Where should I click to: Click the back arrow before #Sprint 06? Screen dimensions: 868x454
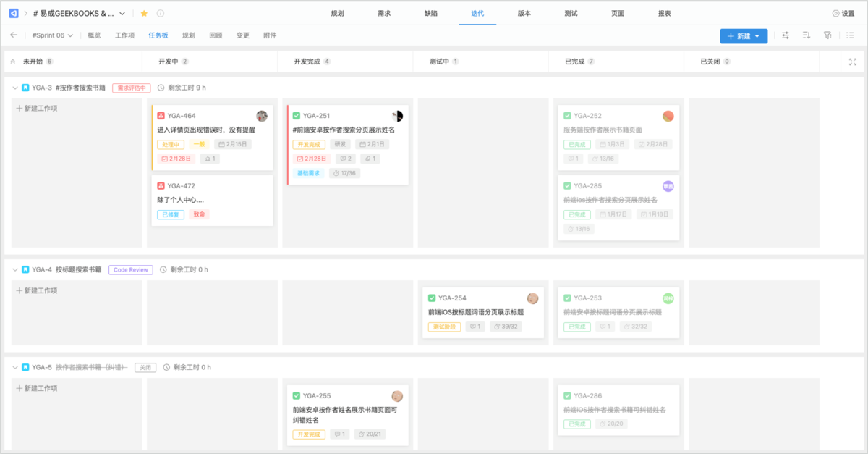[x=14, y=35]
